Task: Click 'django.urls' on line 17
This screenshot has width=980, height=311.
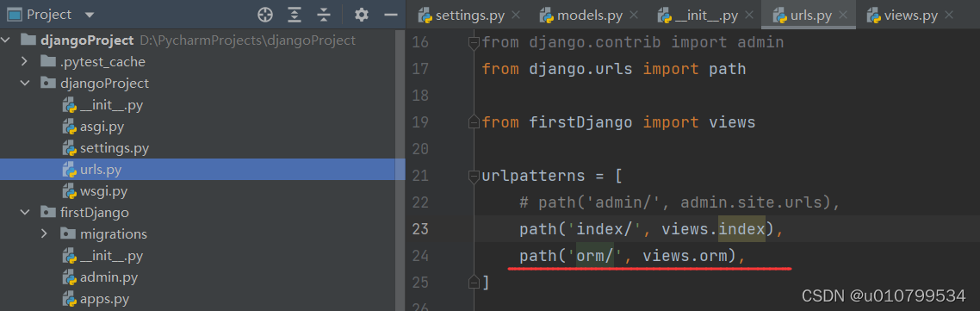Action: (x=580, y=69)
